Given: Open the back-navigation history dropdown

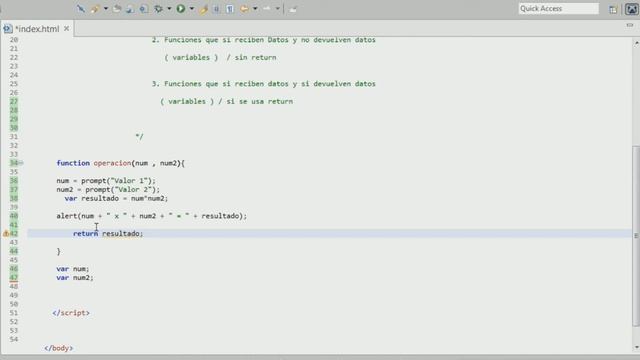Looking at the screenshot, I should pos(255,9).
